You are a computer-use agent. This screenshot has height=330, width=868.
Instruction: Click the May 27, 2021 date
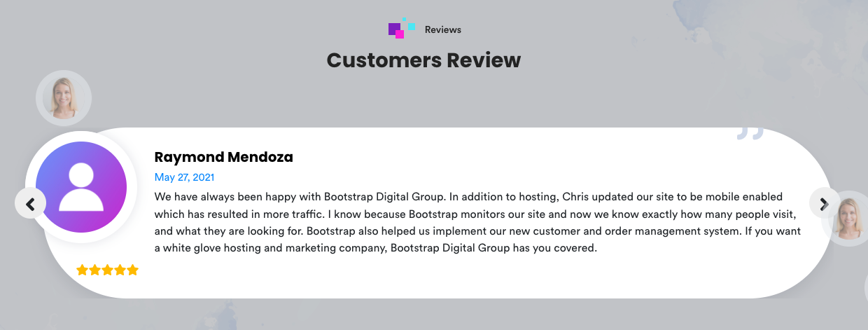click(x=184, y=177)
